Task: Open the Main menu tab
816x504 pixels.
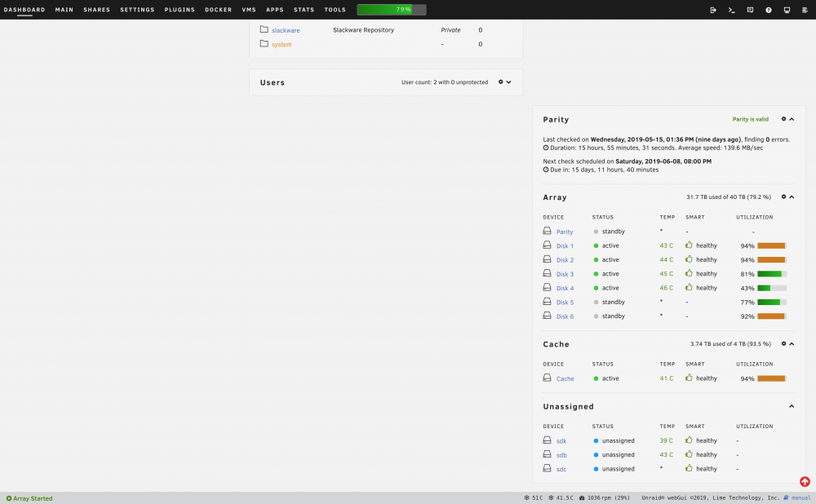Action: pyautogui.click(x=64, y=10)
